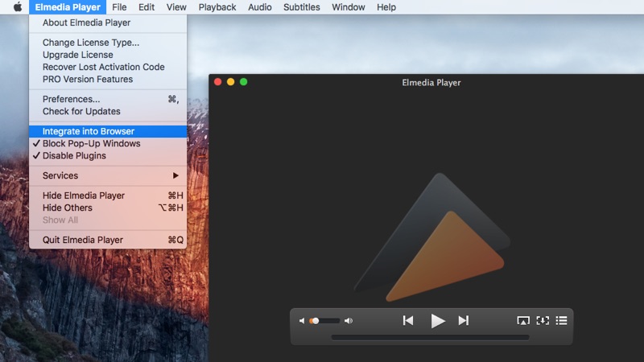
Task: Open the Subtitles menu
Action: pyautogui.click(x=301, y=7)
